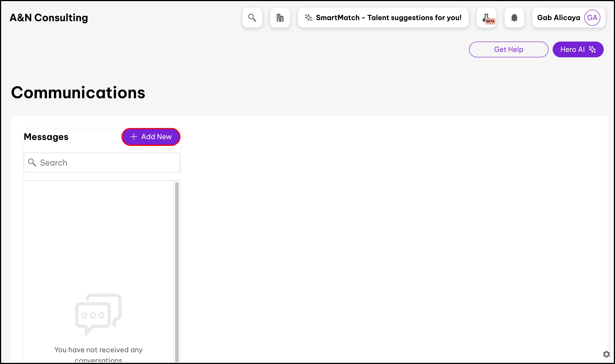Viewport: 615px width, 364px height.
Task: Open the Gab Alicaya user menu
Action: click(558, 18)
